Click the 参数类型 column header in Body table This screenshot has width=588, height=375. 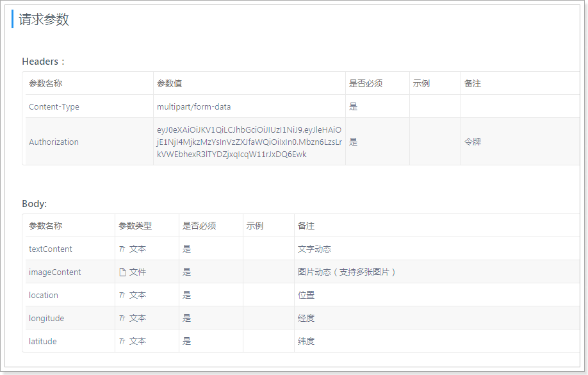135,226
